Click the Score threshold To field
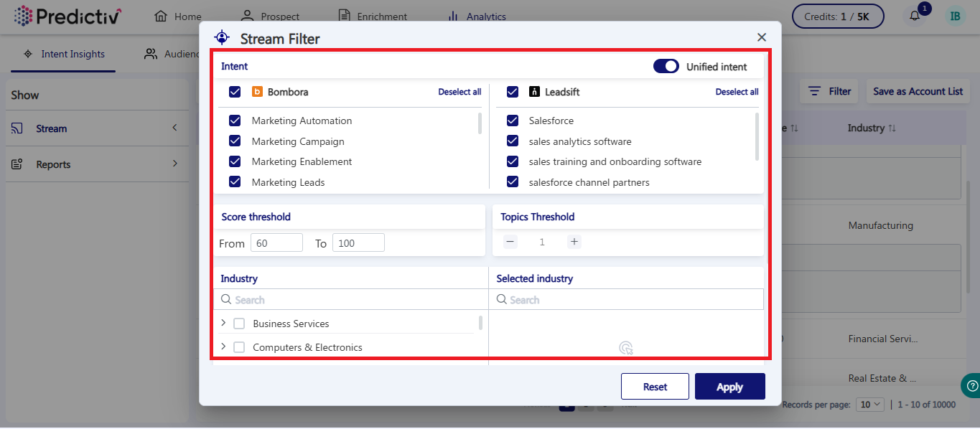 (358, 243)
